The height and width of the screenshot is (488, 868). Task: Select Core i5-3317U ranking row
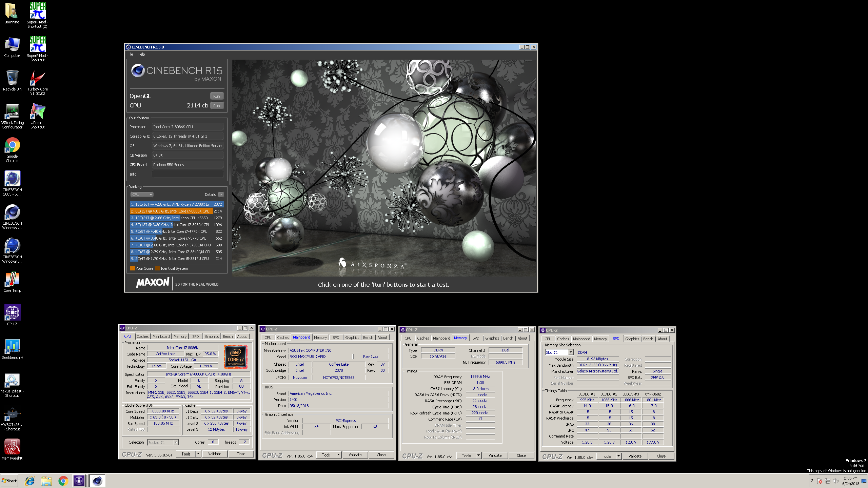[x=176, y=259]
